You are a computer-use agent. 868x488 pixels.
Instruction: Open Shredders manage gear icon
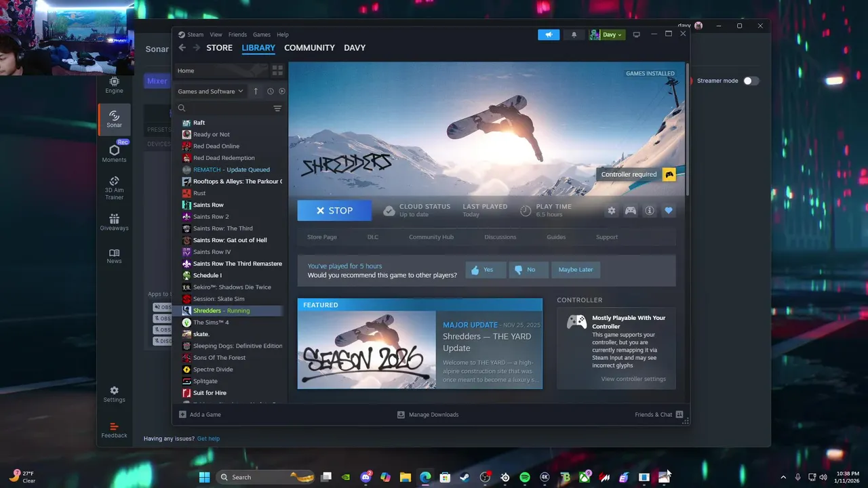(612, 211)
